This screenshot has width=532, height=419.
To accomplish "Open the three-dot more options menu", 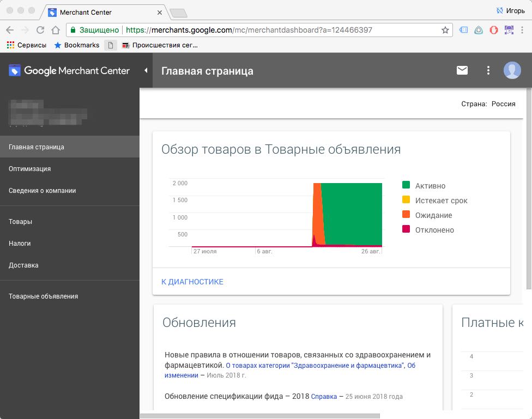I will 488,70.
